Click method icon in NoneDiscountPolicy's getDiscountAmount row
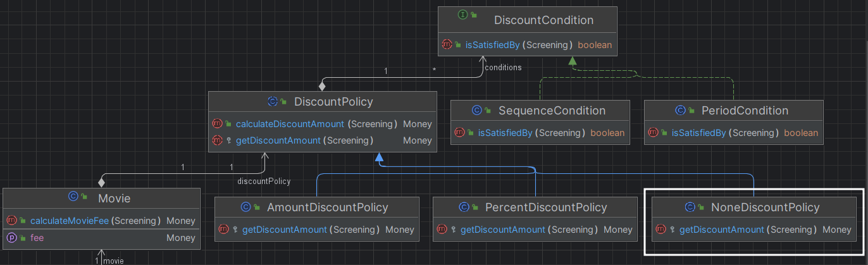868x265 pixels. 660,230
